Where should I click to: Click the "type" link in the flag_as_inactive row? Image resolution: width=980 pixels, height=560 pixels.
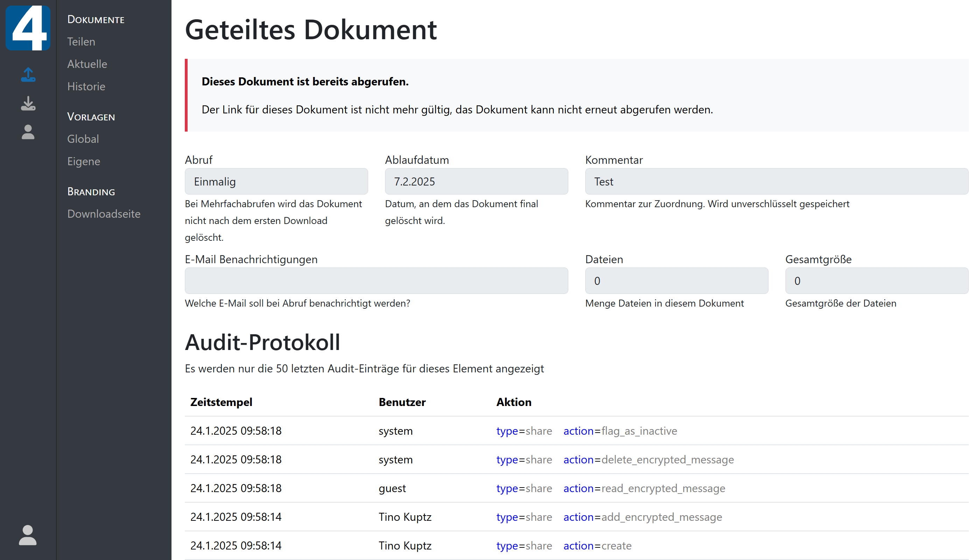(507, 431)
